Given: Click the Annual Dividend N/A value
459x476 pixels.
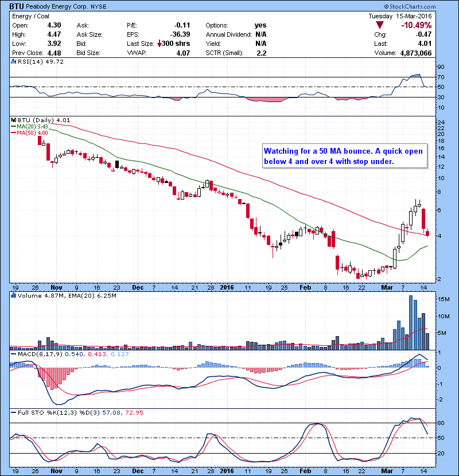Looking at the screenshot, I should coord(260,34).
